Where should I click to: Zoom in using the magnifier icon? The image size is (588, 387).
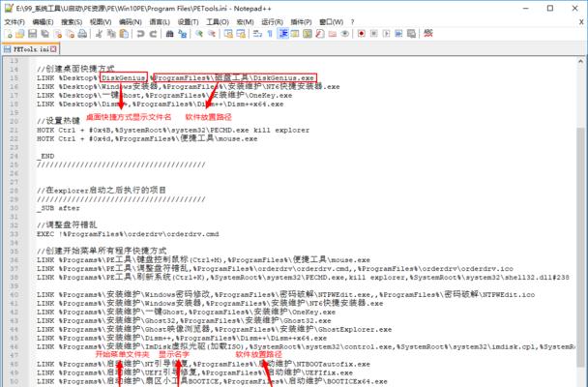[199, 34]
